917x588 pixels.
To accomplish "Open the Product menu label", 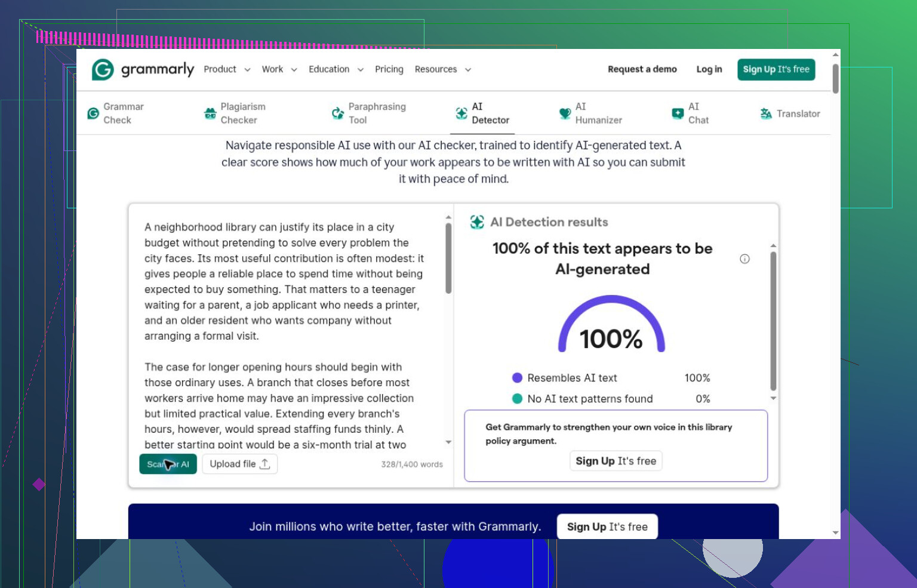I will (220, 69).
